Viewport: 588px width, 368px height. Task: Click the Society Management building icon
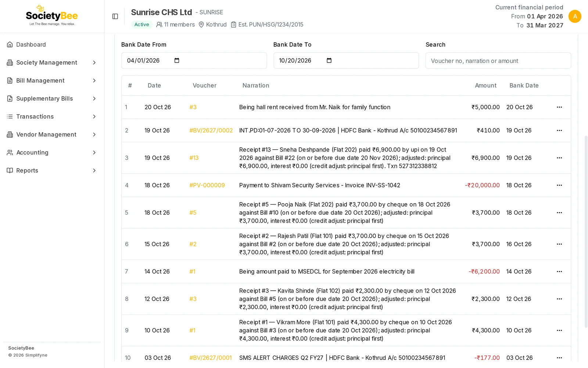tap(10, 63)
